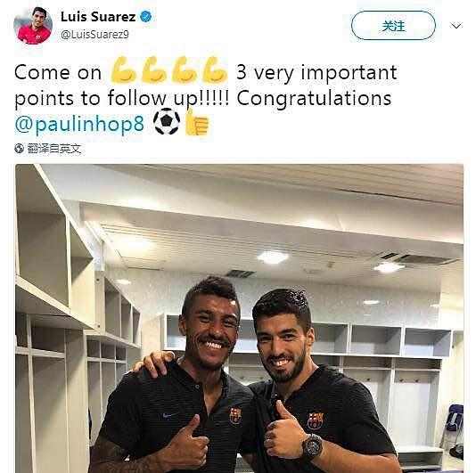
Task: Click the wristwatch in the photo
Action: pos(312,444)
